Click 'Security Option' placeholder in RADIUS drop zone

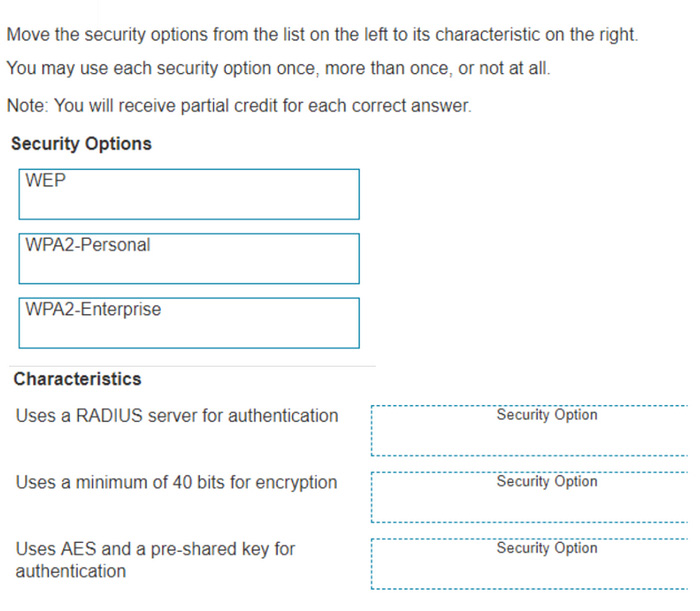[547, 415]
